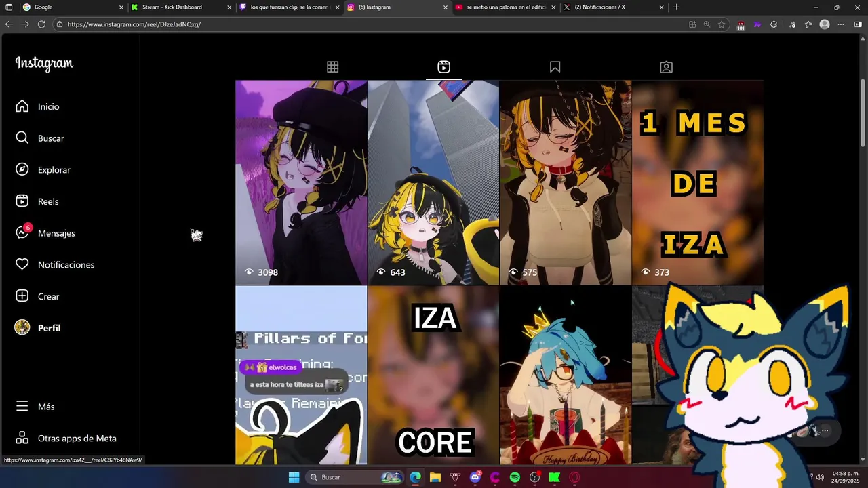Open the Happy Birthday cake reel thumbnail
868x488 pixels.
pyautogui.click(x=565, y=375)
